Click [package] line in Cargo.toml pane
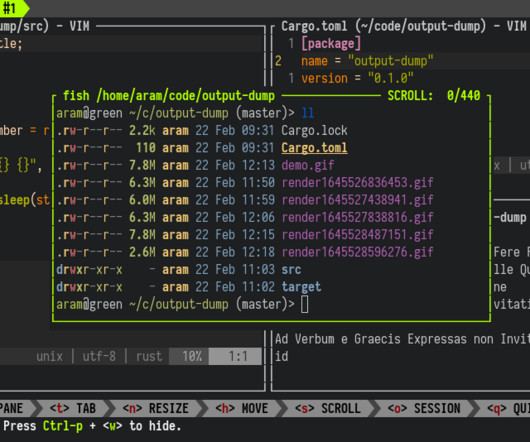530x442 pixels. [331, 44]
